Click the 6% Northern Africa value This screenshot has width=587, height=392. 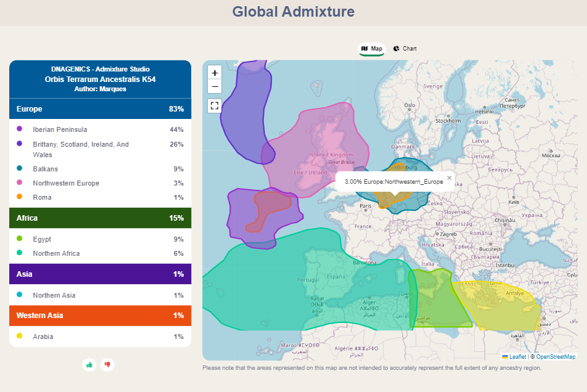click(179, 253)
